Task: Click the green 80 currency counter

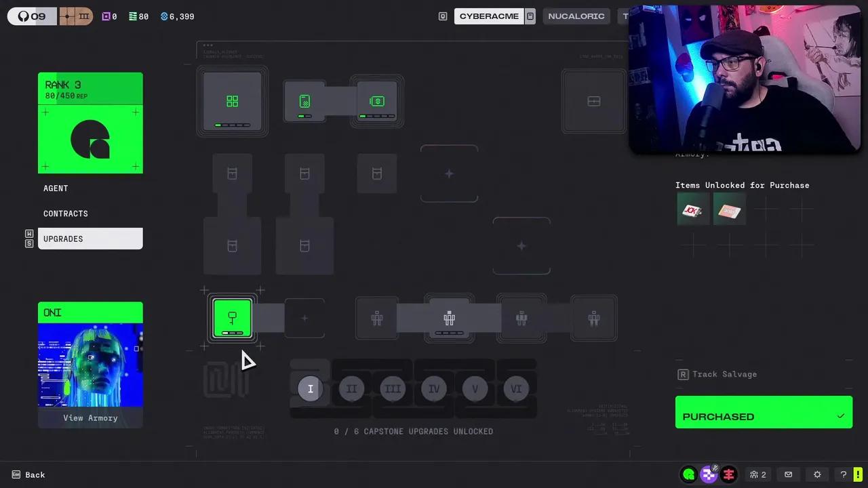Action: point(138,16)
